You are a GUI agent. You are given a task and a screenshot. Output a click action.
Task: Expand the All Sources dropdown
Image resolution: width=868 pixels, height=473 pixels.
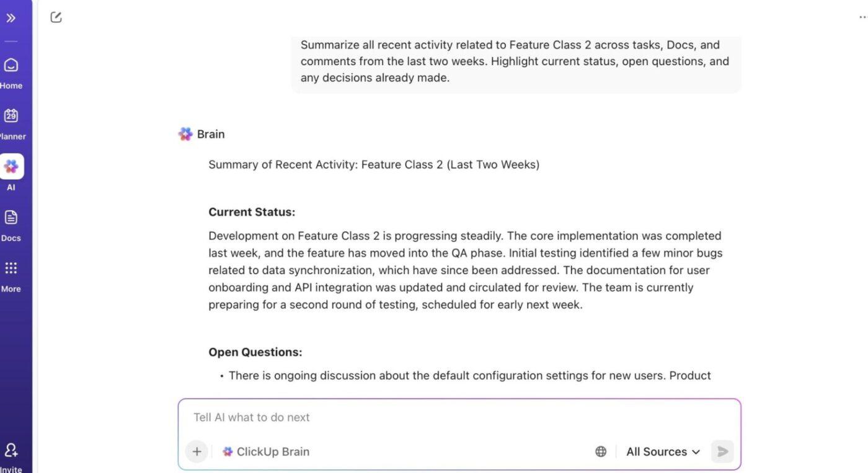pos(663,451)
